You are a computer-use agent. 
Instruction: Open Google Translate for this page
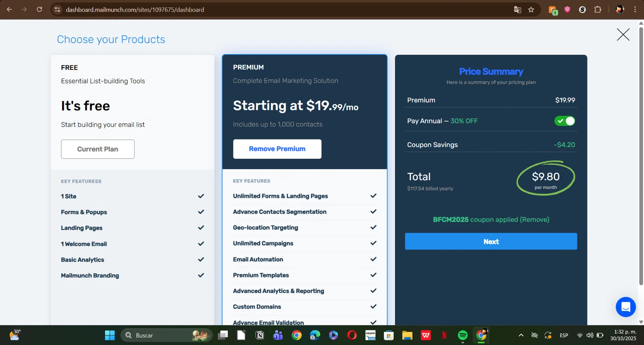pos(517,9)
